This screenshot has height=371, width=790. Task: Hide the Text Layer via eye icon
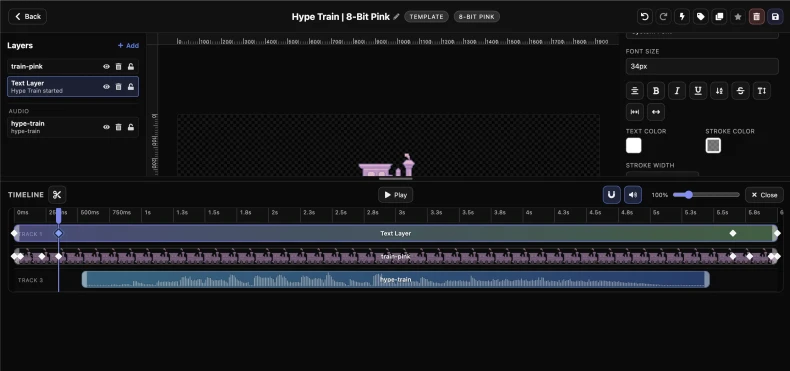[x=106, y=87]
